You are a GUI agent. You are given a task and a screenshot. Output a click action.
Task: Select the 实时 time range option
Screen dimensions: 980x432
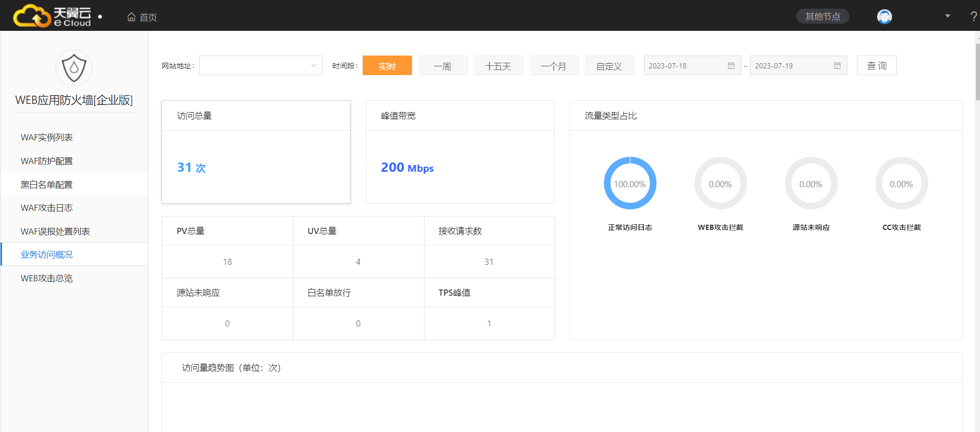[387, 66]
